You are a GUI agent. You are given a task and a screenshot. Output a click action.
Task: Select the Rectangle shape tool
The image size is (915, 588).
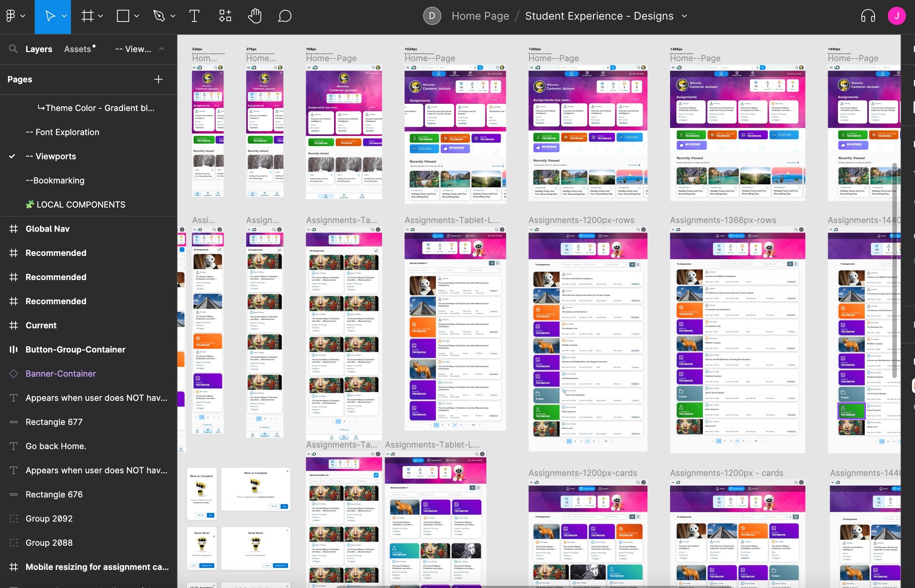123,16
